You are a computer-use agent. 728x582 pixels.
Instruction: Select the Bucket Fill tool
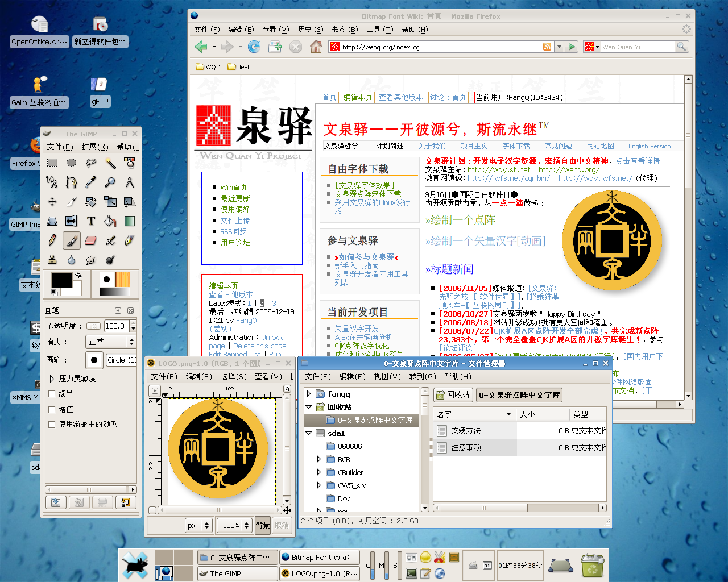pyautogui.click(x=110, y=221)
